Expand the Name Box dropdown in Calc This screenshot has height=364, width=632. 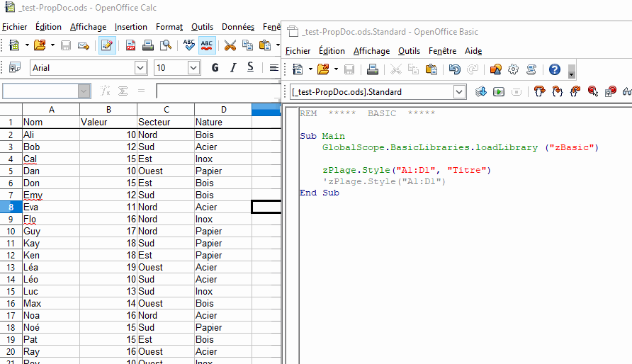(x=84, y=91)
